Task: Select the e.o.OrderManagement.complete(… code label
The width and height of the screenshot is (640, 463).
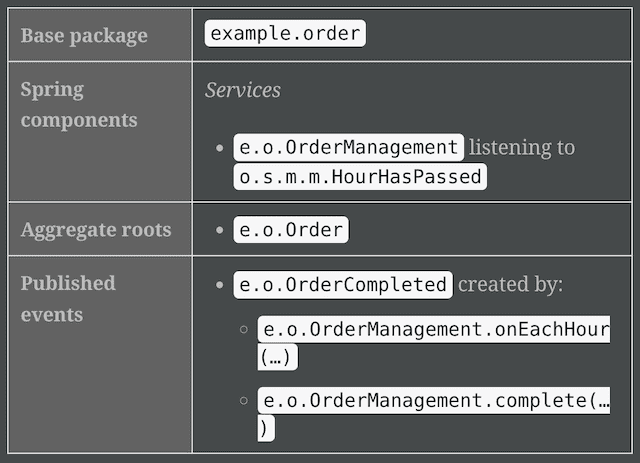Action: [434, 400]
